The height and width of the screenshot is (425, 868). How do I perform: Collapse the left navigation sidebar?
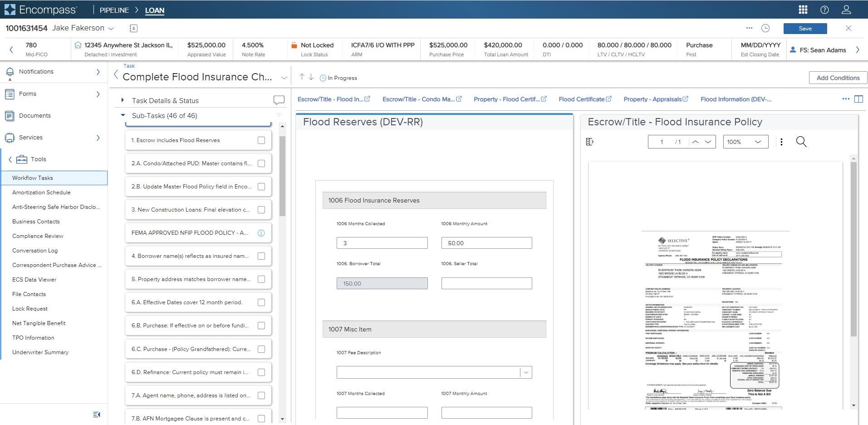tap(97, 415)
